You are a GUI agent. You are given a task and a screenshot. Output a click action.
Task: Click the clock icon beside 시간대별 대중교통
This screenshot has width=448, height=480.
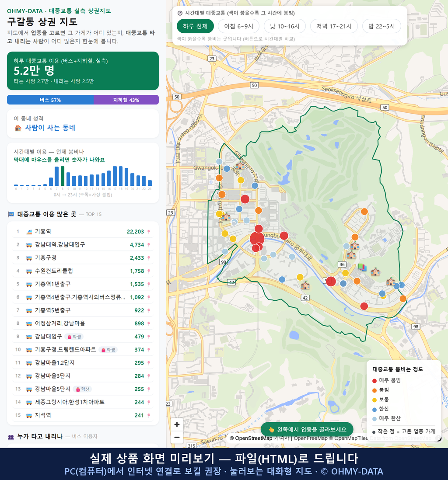pyautogui.click(x=180, y=13)
